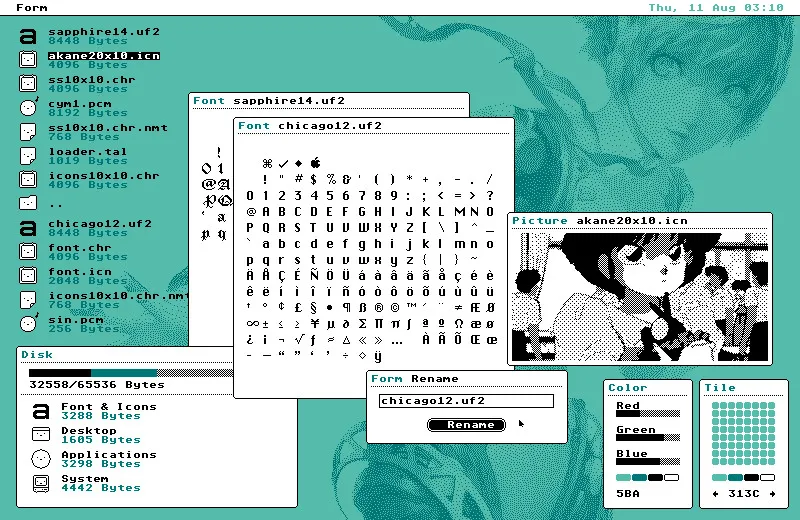Click the date and time clock
This screenshot has width=800, height=520.
pos(715,7)
